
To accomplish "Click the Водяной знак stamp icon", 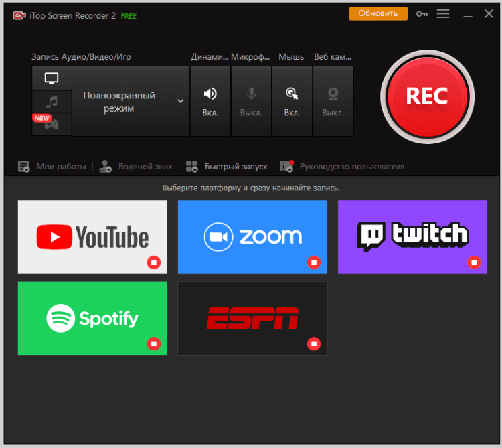I will [105, 167].
